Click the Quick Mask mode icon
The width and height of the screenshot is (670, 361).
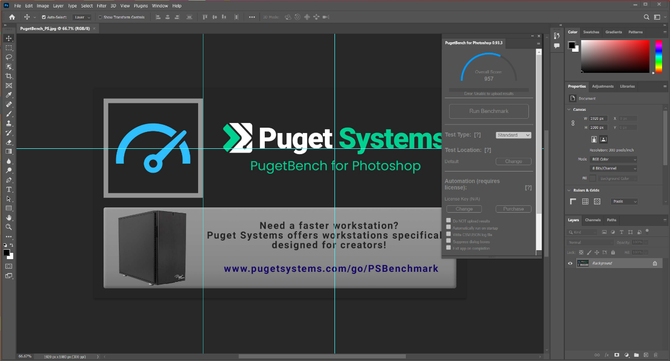coord(9,266)
